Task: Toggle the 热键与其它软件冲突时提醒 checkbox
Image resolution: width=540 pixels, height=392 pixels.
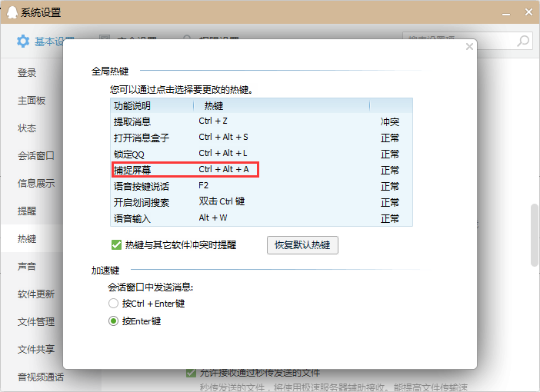Action: [116, 245]
